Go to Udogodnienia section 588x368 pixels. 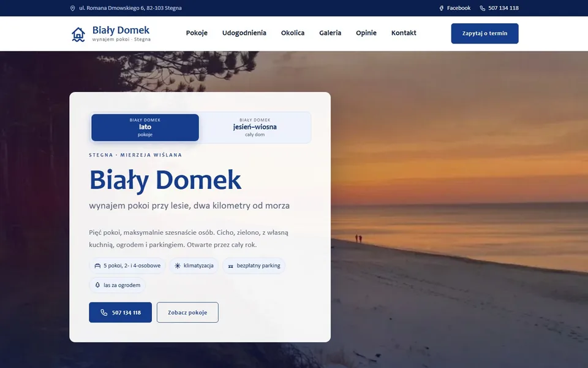point(244,33)
